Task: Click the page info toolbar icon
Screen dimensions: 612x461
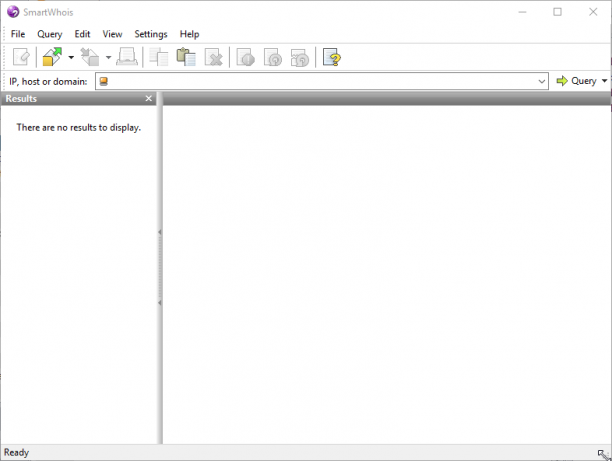Action: point(246,57)
